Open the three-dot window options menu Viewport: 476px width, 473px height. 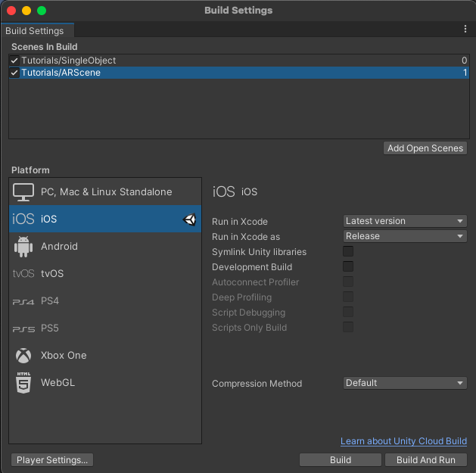point(465,30)
